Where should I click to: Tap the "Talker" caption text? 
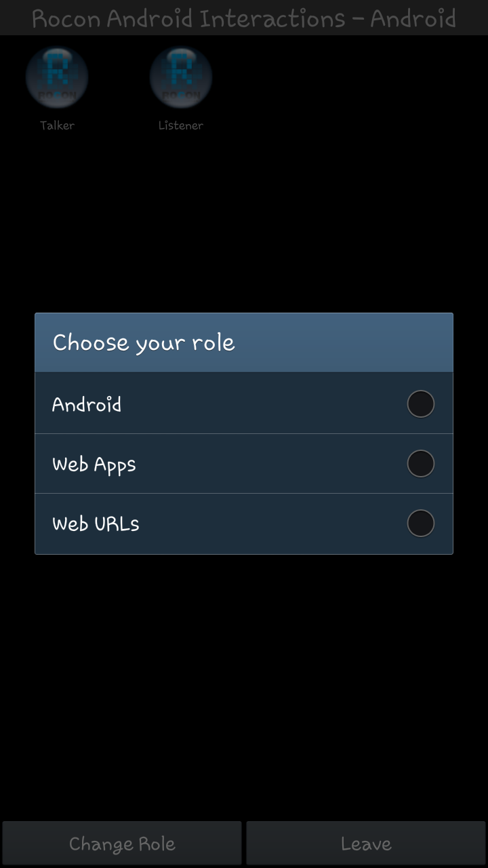(57, 125)
